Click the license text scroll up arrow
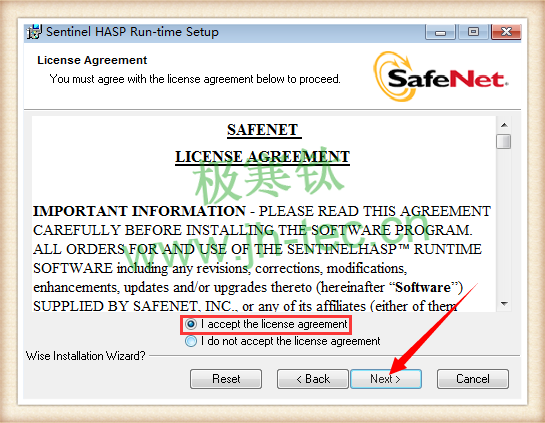 (504, 125)
